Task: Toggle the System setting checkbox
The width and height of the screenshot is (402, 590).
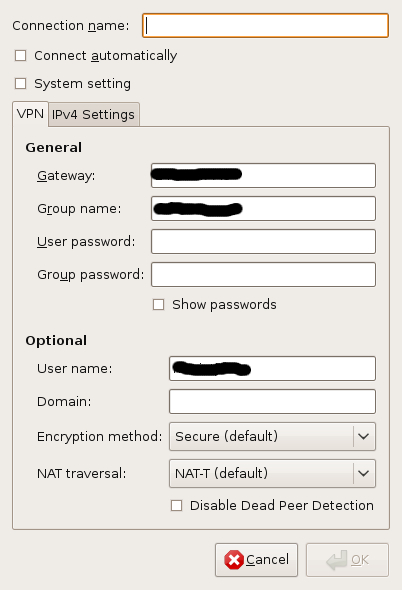Action: coord(20,84)
